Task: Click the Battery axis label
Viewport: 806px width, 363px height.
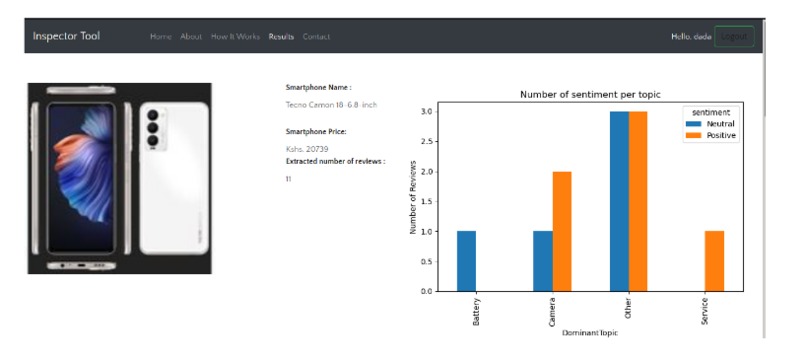Action: coord(476,312)
